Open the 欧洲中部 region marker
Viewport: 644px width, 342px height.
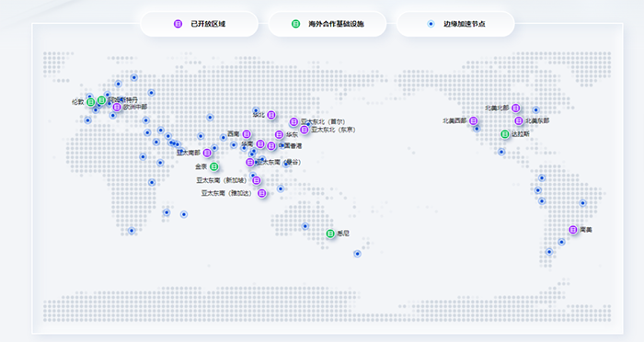(117, 108)
